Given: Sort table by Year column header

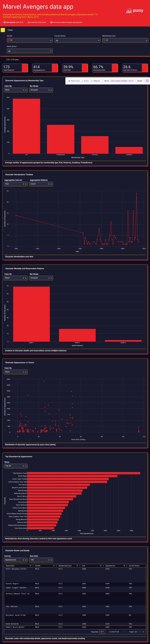Looking at the screenshot, I should click(x=84, y=566).
